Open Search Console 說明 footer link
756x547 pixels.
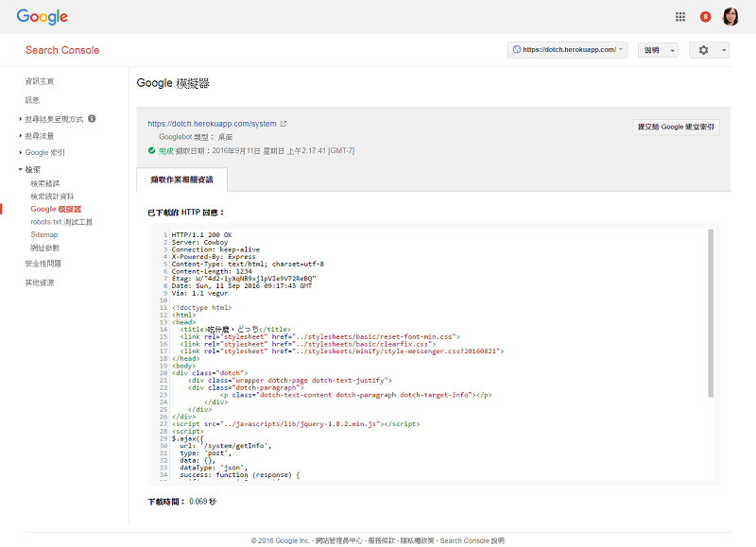tap(472, 540)
